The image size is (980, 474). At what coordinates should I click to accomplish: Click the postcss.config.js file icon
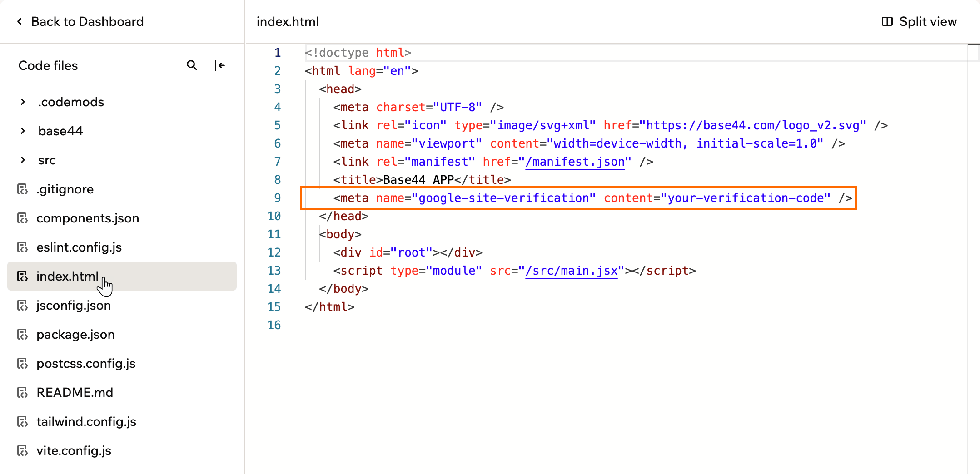tap(23, 364)
